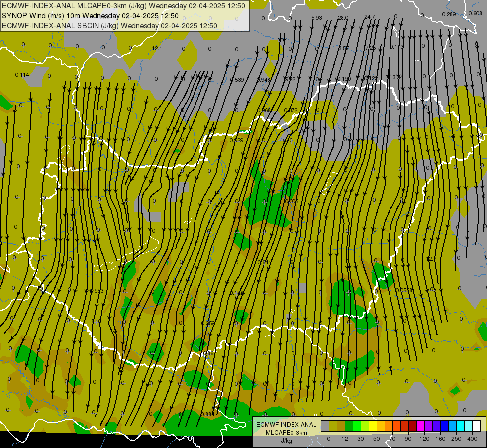Click the legend tick label 250
The height and width of the screenshot is (448, 487).
[x=456, y=439]
